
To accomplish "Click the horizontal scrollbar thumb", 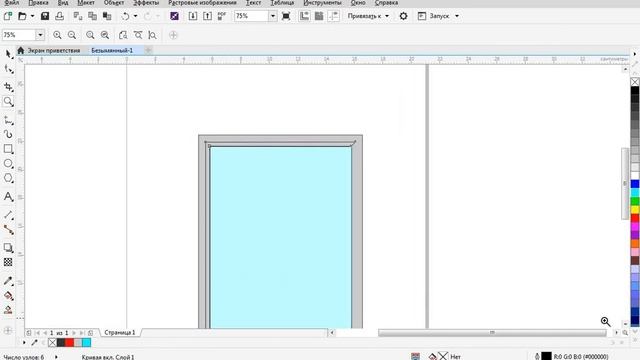I will tap(492, 333).
